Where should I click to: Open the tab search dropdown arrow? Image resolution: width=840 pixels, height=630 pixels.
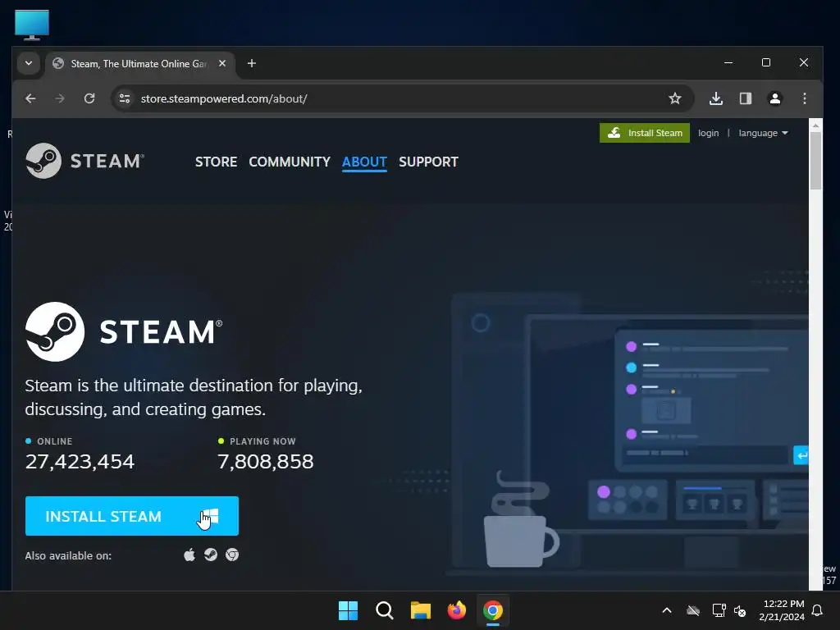[x=29, y=63]
